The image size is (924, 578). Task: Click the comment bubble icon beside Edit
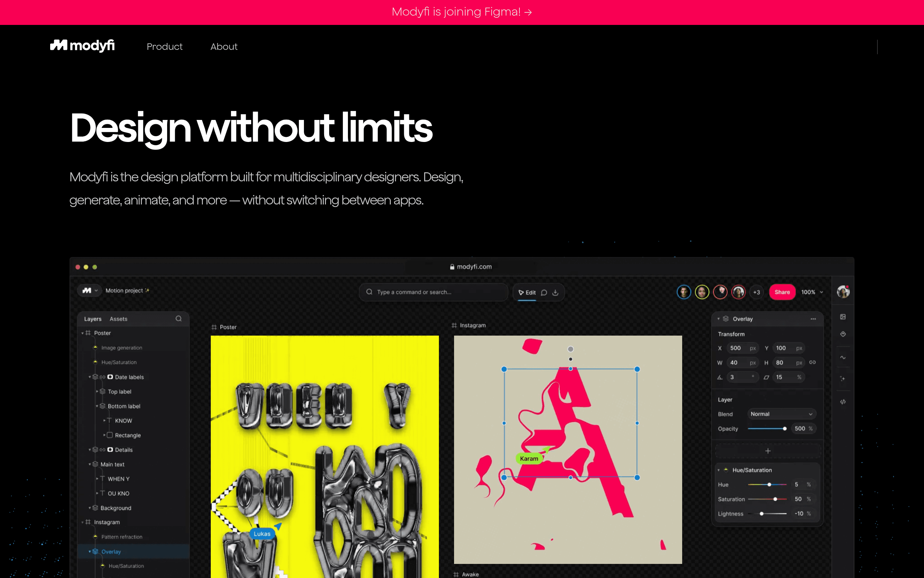[x=544, y=293]
